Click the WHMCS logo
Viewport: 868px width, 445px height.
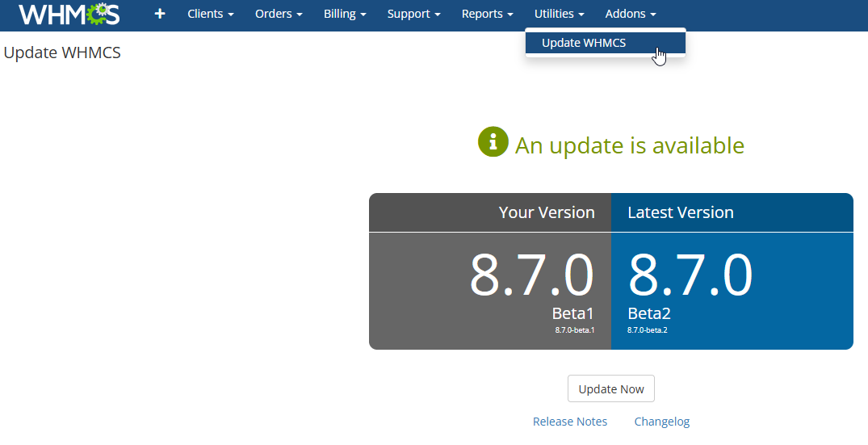click(69, 14)
